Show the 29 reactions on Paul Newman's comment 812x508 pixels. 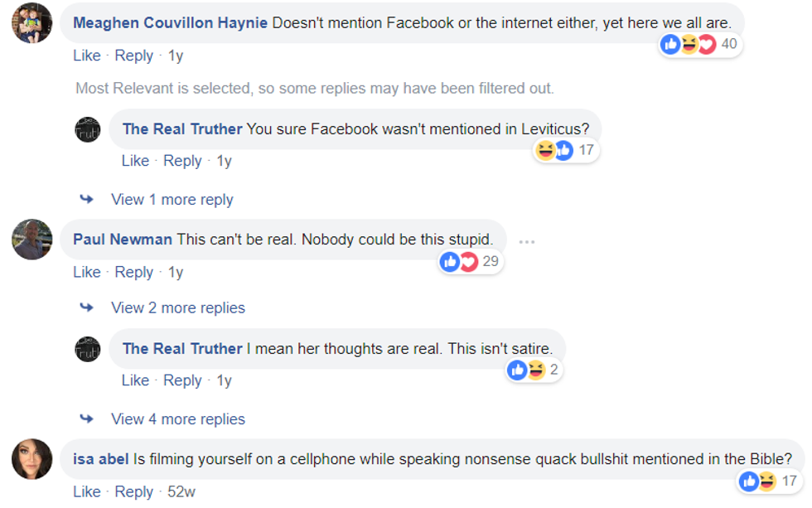pos(470,262)
